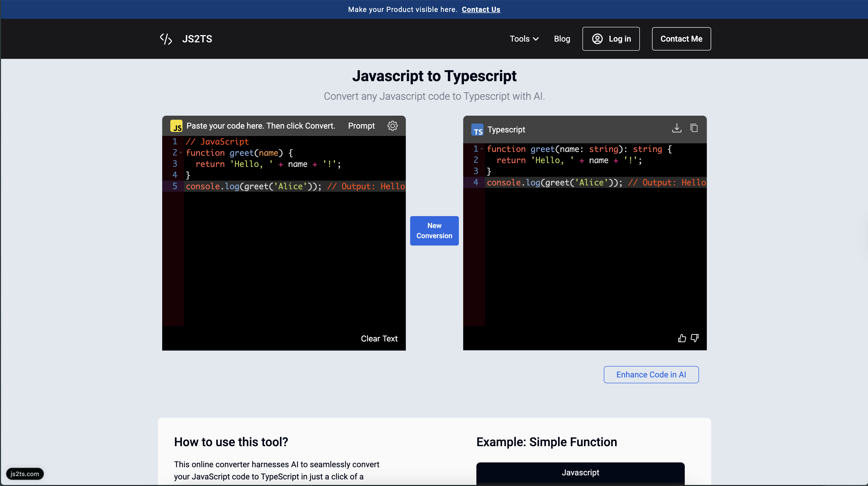Click the Contact Me button
This screenshot has height=486, width=868.
(x=681, y=39)
